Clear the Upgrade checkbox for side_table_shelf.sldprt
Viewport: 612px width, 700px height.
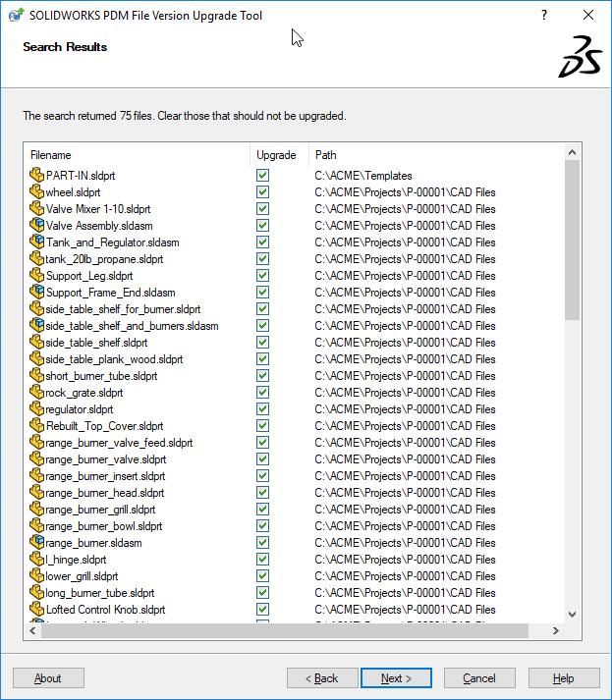(x=262, y=343)
